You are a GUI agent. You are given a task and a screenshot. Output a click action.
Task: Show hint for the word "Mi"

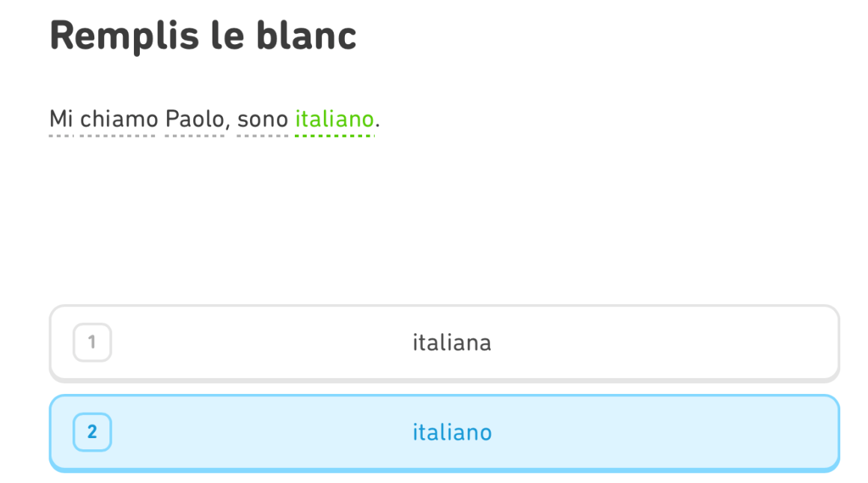[x=61, y=119]
